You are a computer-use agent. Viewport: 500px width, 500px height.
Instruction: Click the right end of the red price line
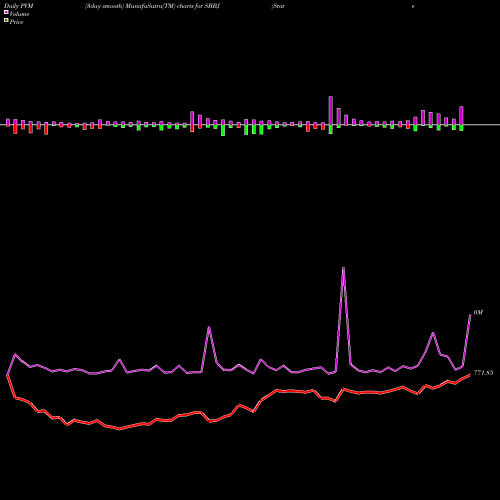(x=470, y=375)
